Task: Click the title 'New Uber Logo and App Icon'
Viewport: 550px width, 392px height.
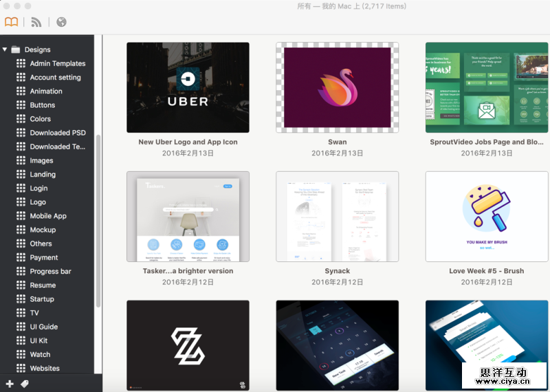Action: pyautogui.click(x=188, y=142)
